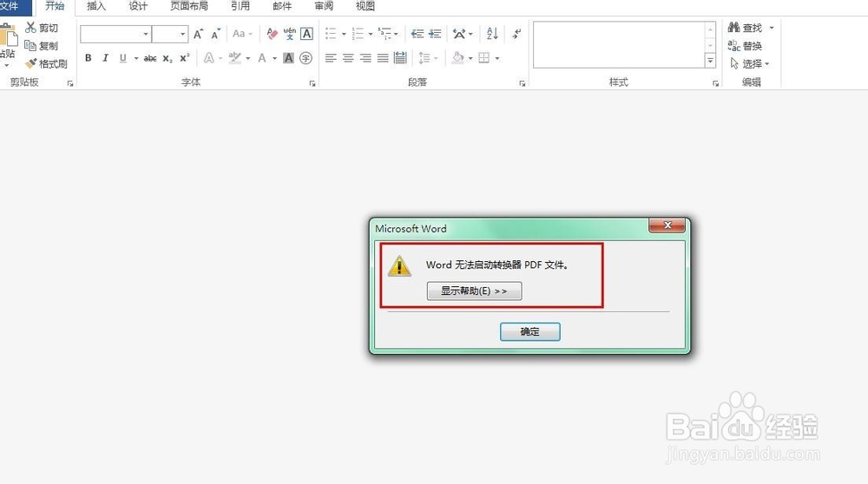Switch to the Review (审阅) tab
868x484 pixels.
pos(324,6)
